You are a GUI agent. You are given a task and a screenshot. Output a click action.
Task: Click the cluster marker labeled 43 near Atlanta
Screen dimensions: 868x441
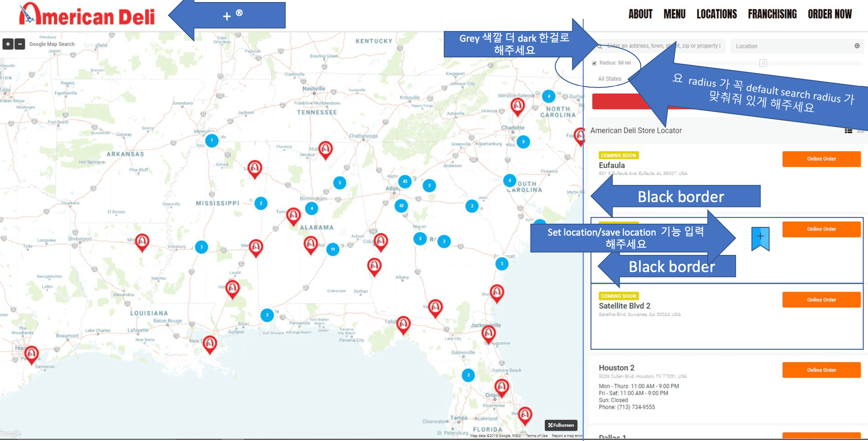pos(405,181)
